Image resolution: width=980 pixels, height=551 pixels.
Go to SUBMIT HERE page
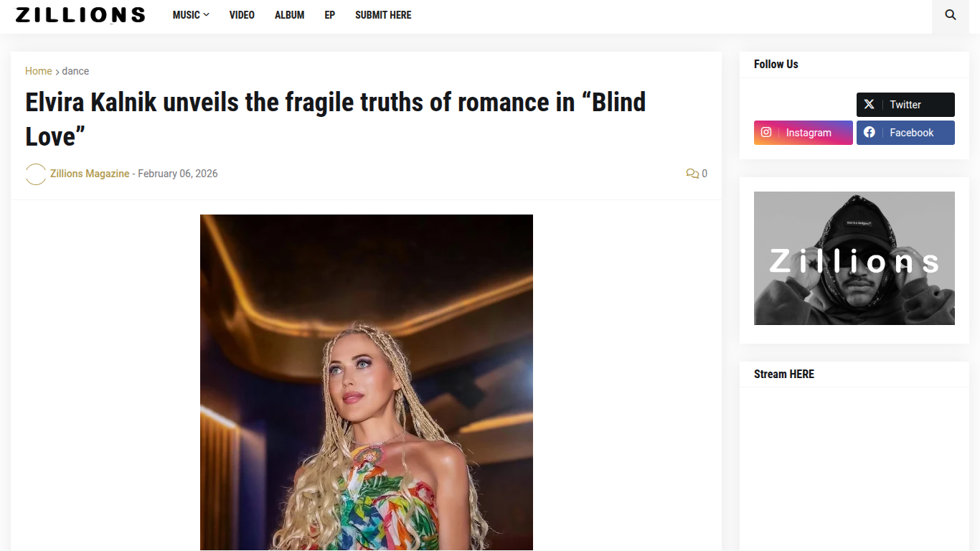point(383,15)
